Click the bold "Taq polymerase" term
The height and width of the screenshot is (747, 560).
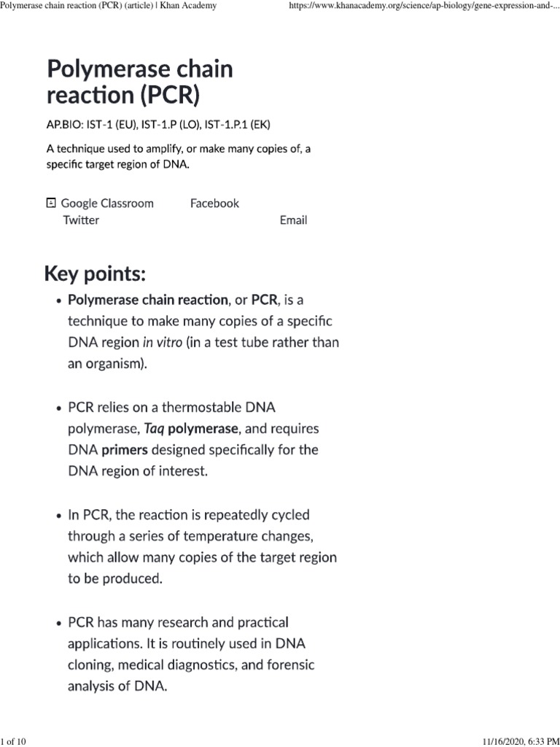[x=191, y=429]
